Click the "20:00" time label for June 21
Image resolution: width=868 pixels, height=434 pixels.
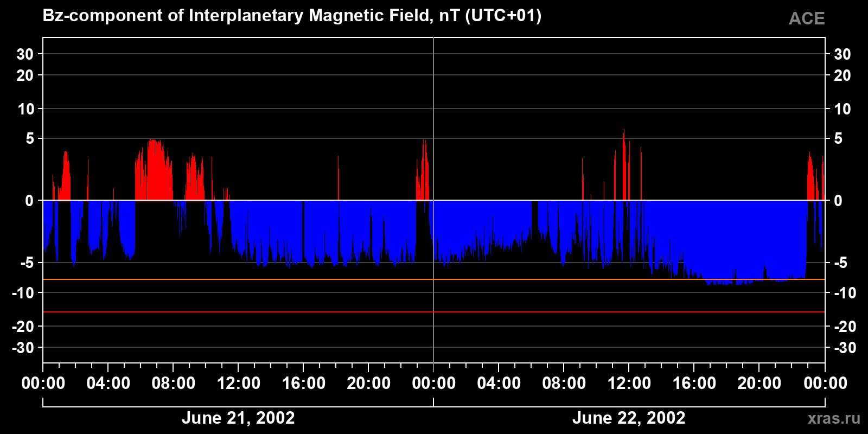[369, 383]
